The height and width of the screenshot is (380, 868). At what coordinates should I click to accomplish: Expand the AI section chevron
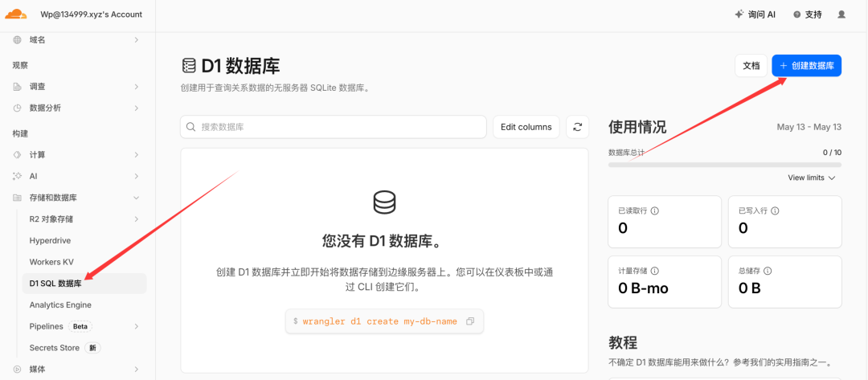(x=136, y=176)
